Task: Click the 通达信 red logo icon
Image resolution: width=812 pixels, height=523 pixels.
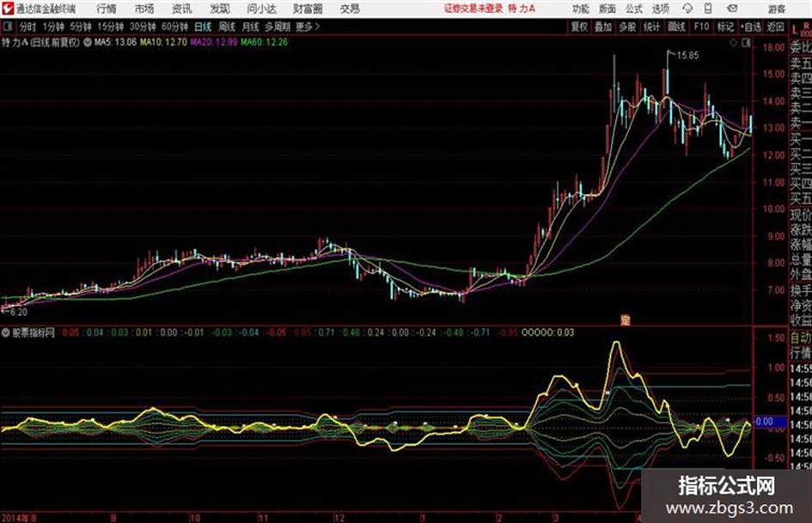Action: pyautogui.click(x=7, y=9)
